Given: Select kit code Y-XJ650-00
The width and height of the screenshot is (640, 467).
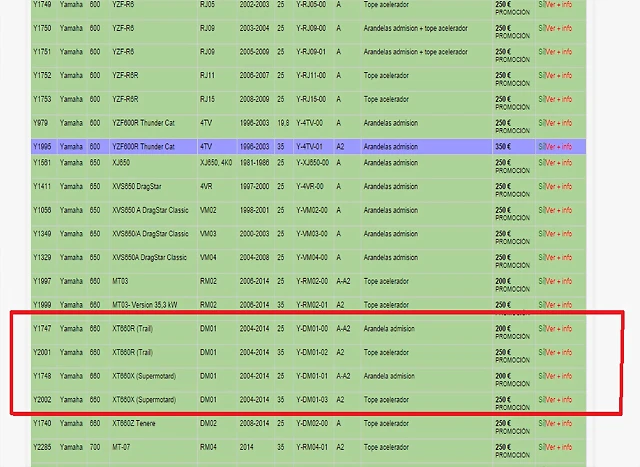Looking at the screenshot, I should tap(313, 162).
